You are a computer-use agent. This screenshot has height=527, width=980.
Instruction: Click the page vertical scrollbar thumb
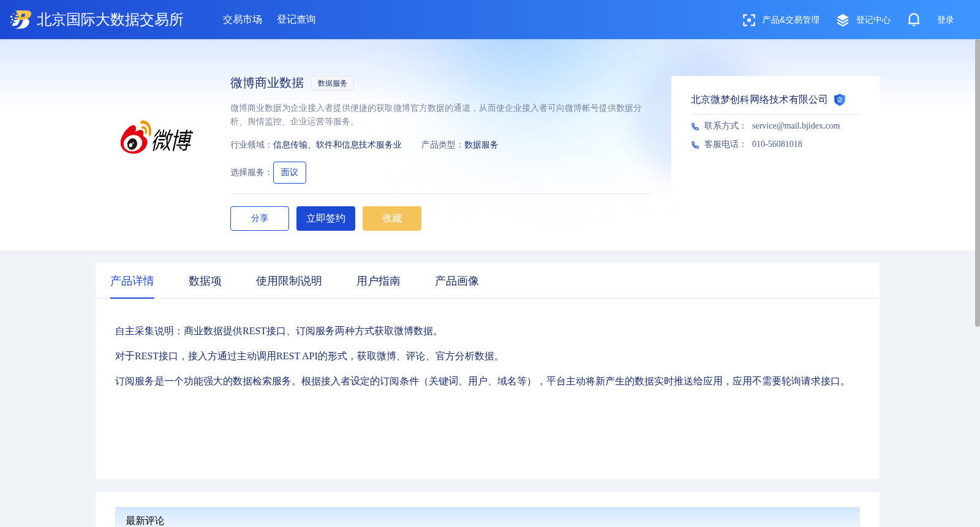coord(977,182)
